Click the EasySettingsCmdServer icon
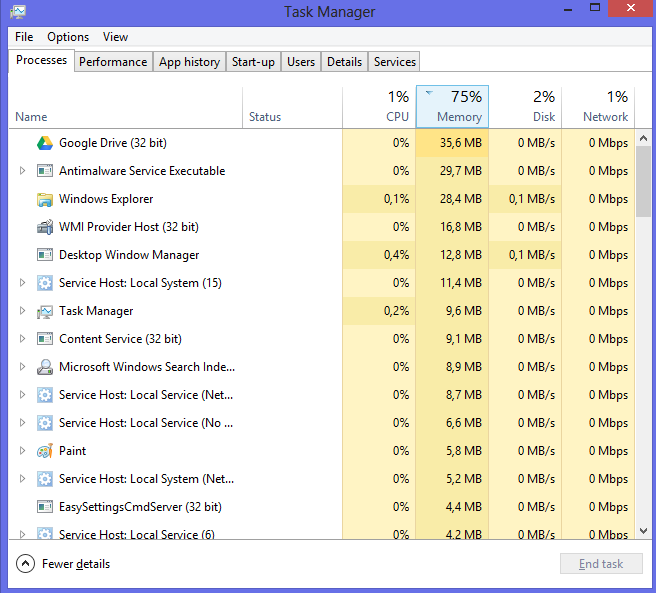 (x=45, y=507)
